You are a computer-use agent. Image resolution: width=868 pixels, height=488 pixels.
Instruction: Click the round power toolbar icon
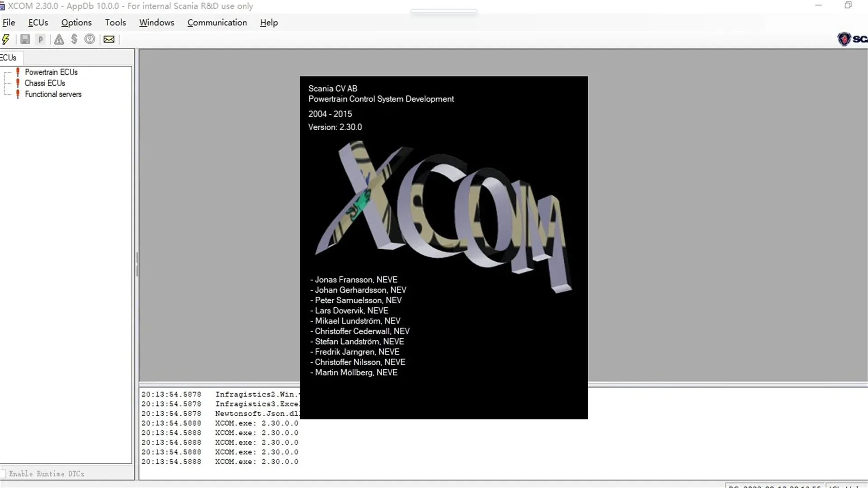coord(90,39)
